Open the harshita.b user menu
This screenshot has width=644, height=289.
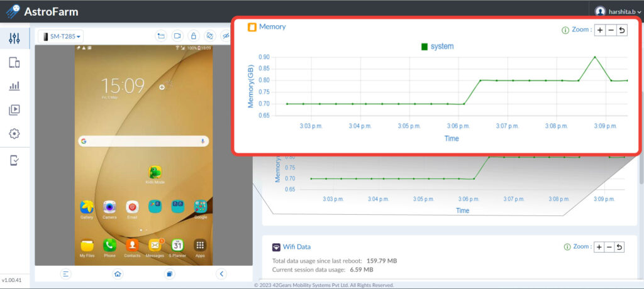pos(618,11)
